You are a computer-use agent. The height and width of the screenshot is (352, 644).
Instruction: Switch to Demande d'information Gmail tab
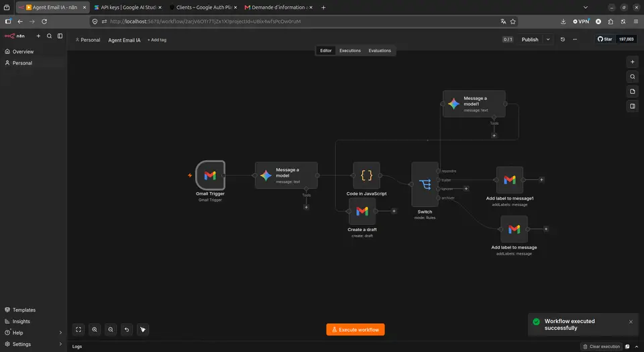click(278, 7)
